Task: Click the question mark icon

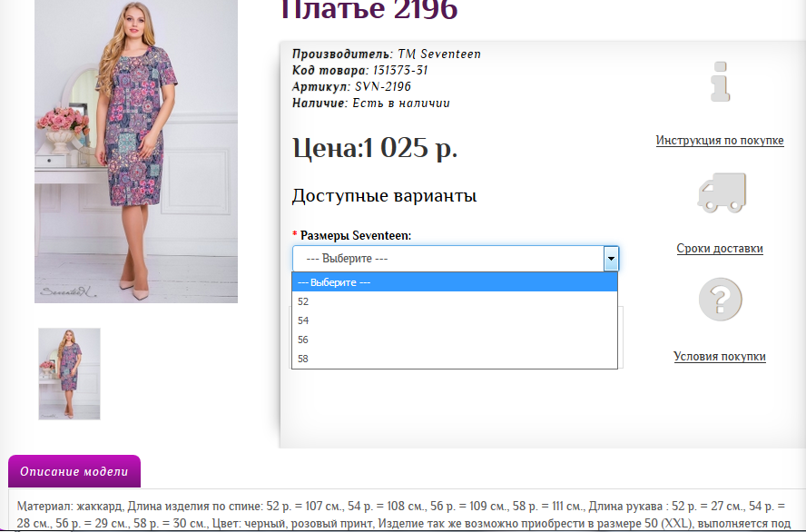Action: tap(720, 300)
